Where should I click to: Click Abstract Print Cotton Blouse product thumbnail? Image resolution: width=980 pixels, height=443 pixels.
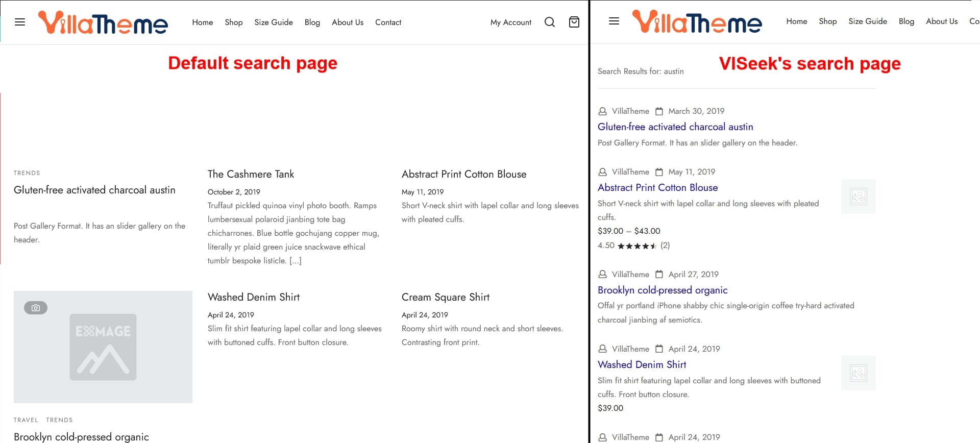click(858, 196)
